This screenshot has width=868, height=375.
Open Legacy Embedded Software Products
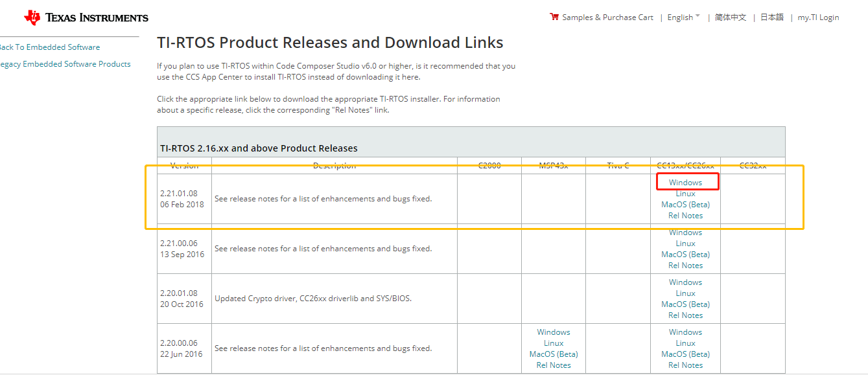tap(65, 64)
